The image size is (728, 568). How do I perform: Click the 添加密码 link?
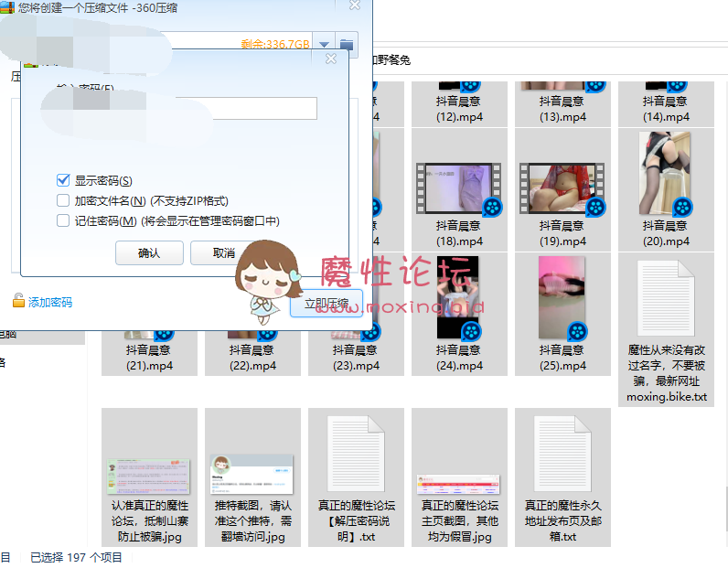click(x=50, y=303)
